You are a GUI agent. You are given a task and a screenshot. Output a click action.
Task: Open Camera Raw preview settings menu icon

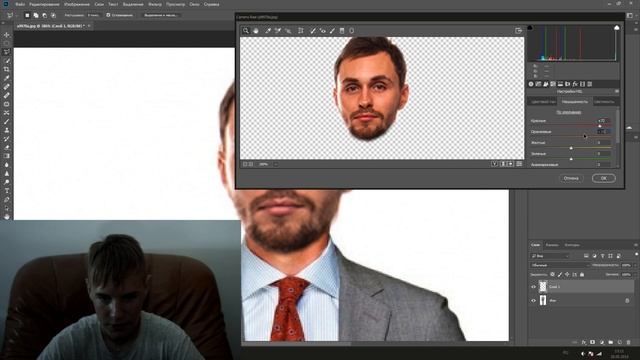[519, 164]
